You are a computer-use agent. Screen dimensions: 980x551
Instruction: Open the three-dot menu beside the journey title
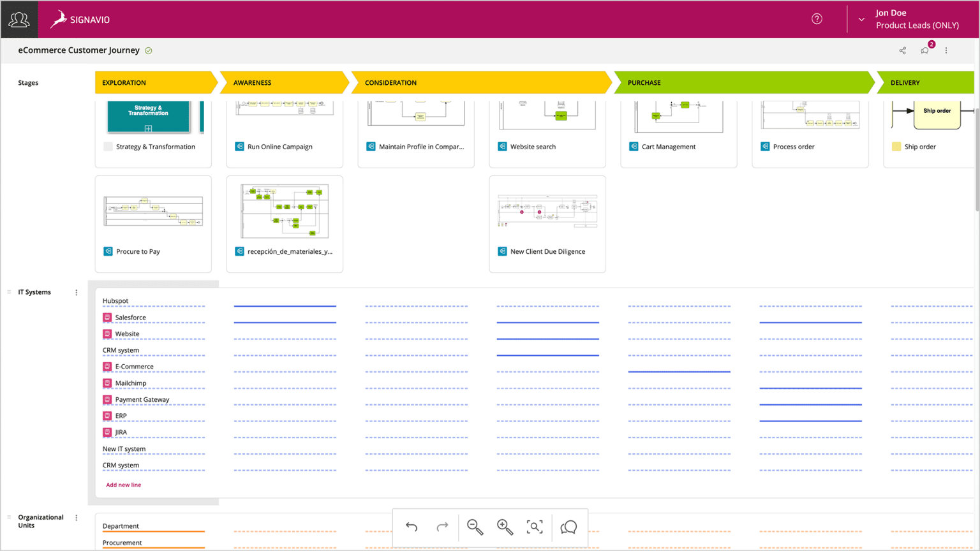pyautogui.click(x=946, y=50)
